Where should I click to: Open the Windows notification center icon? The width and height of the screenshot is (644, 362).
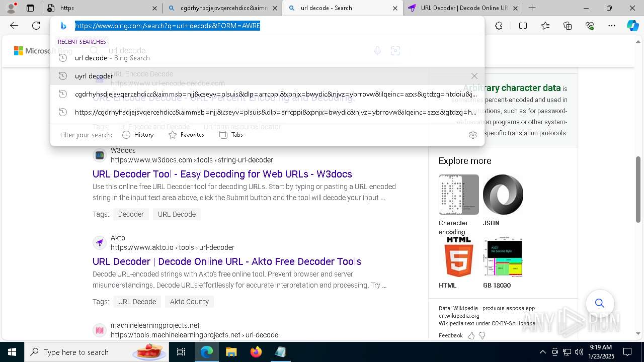click(627, 352)
